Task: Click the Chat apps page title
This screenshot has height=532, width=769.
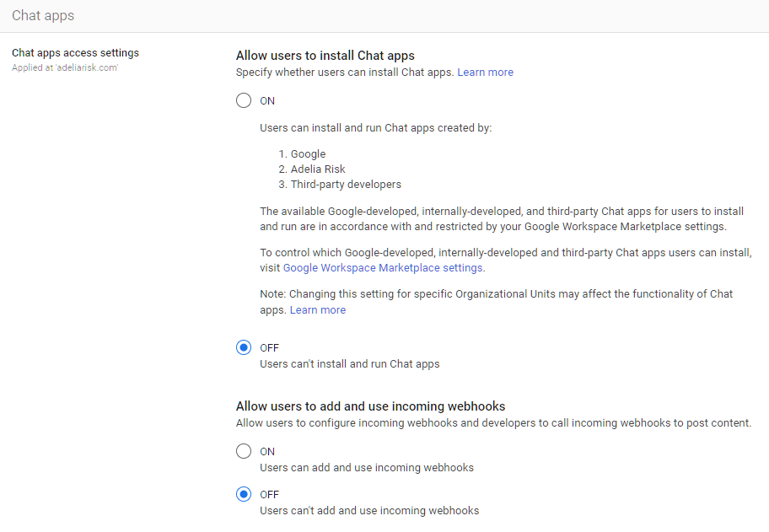Action: click(x=42, y=15)
